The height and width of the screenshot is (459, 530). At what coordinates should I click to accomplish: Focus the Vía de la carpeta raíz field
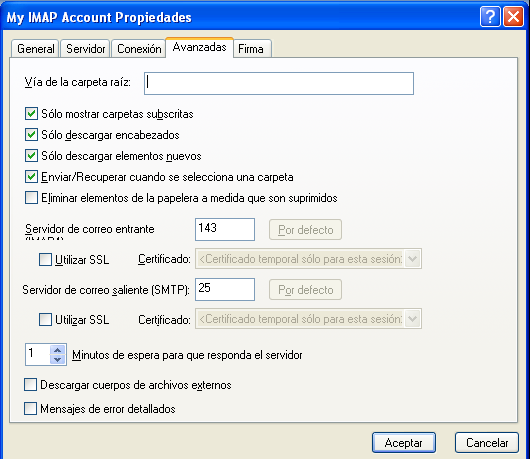click(x=279, y=83)
